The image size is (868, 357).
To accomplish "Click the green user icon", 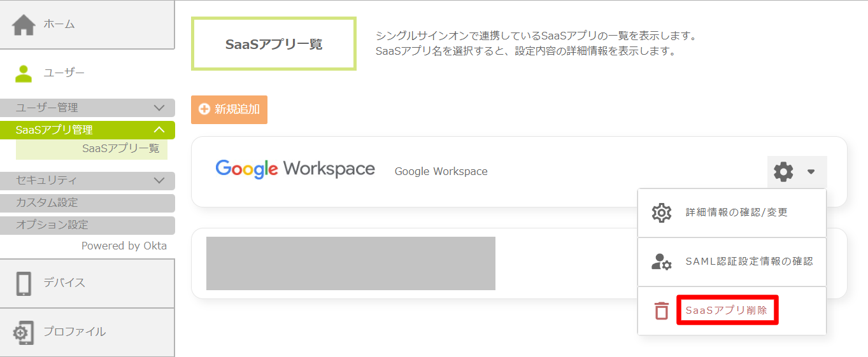I will (24, 73).
